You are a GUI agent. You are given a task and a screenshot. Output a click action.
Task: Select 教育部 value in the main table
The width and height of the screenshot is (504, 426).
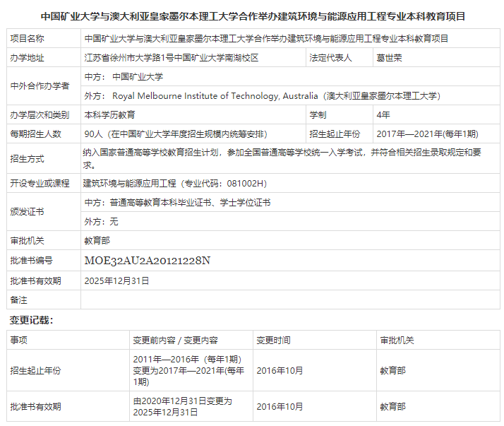pyautogui.click(x=97, y=241)
